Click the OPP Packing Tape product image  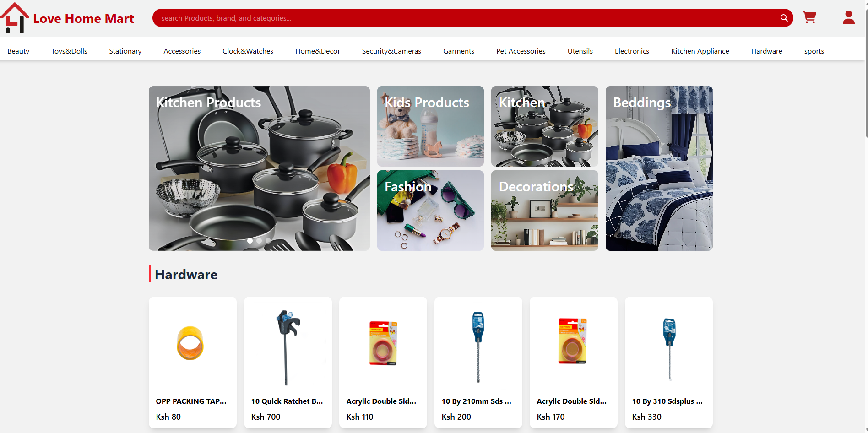click(190, 343)
